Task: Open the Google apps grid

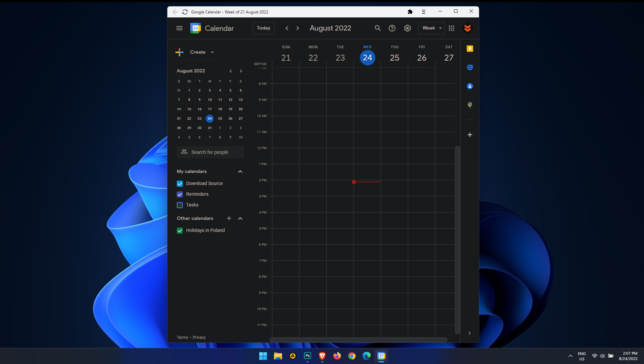Action: click(451, 28)
